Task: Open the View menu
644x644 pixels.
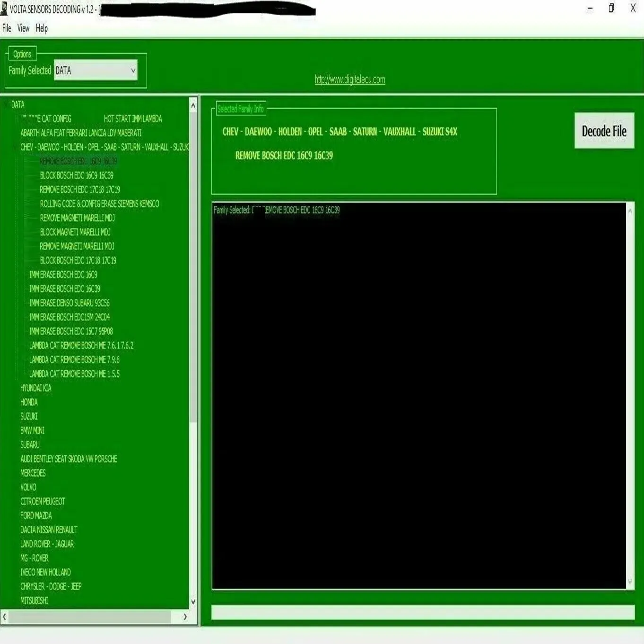Action: [x=23, y=28]
